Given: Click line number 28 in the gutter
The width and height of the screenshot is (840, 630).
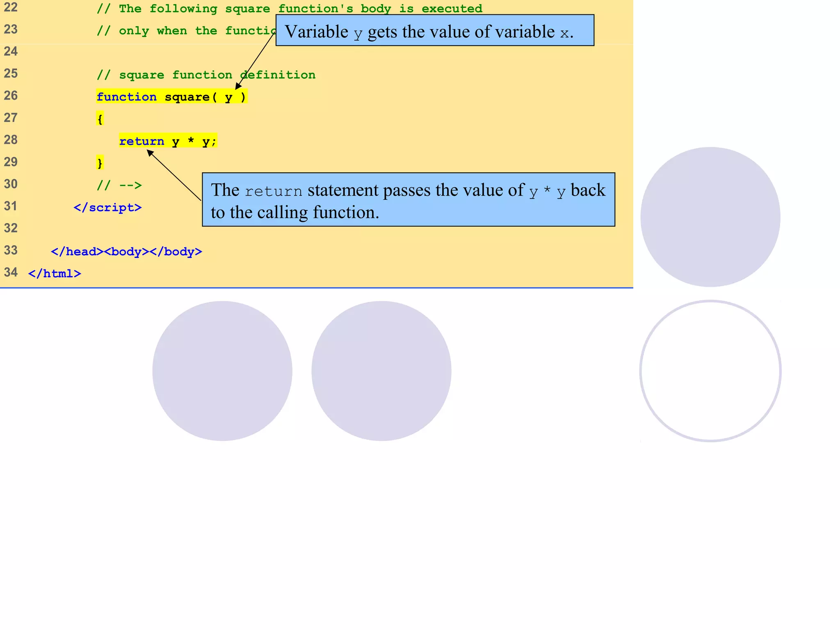Looking at the screenshot, I should 11,140.
